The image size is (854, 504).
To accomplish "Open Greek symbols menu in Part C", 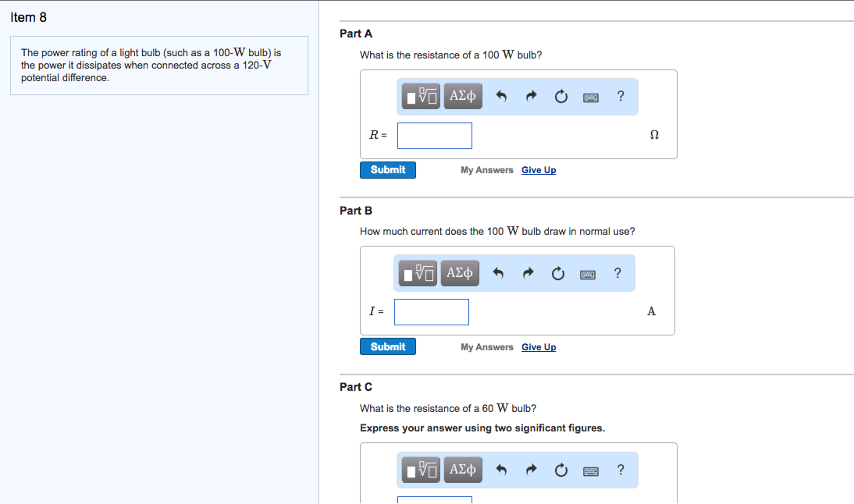I will 463,470.
